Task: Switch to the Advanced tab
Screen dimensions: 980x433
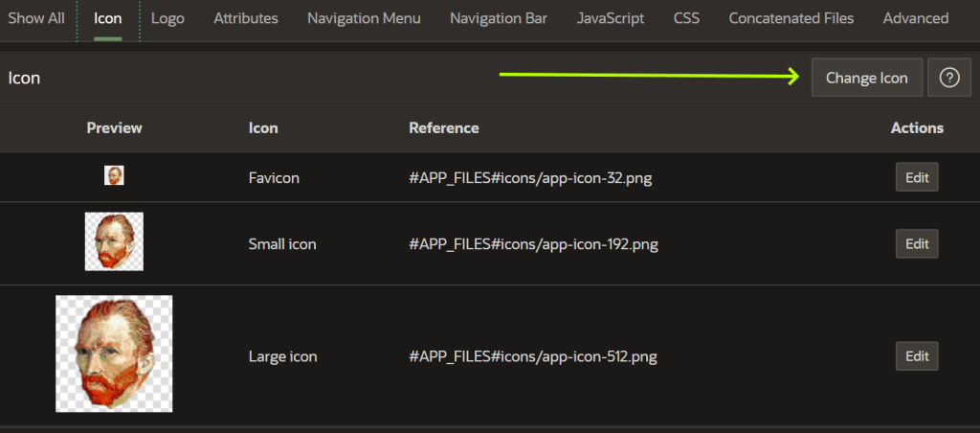Action: click(x=916, y=18)
